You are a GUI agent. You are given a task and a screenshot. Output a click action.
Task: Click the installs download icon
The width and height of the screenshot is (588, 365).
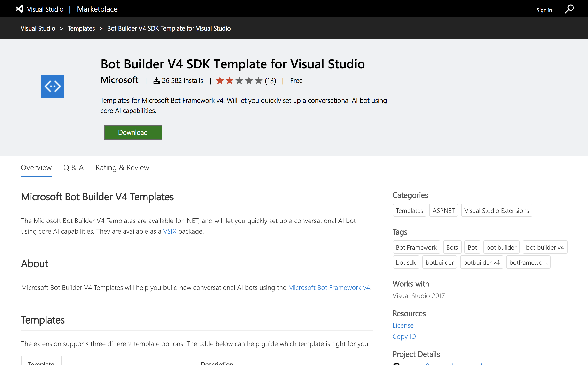pos(156,81)
